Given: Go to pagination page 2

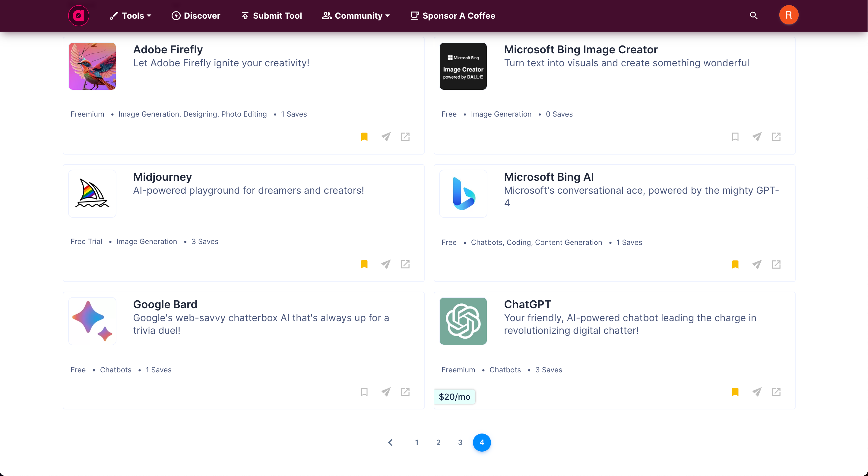Looking at the screenshot, I should 438,442.
